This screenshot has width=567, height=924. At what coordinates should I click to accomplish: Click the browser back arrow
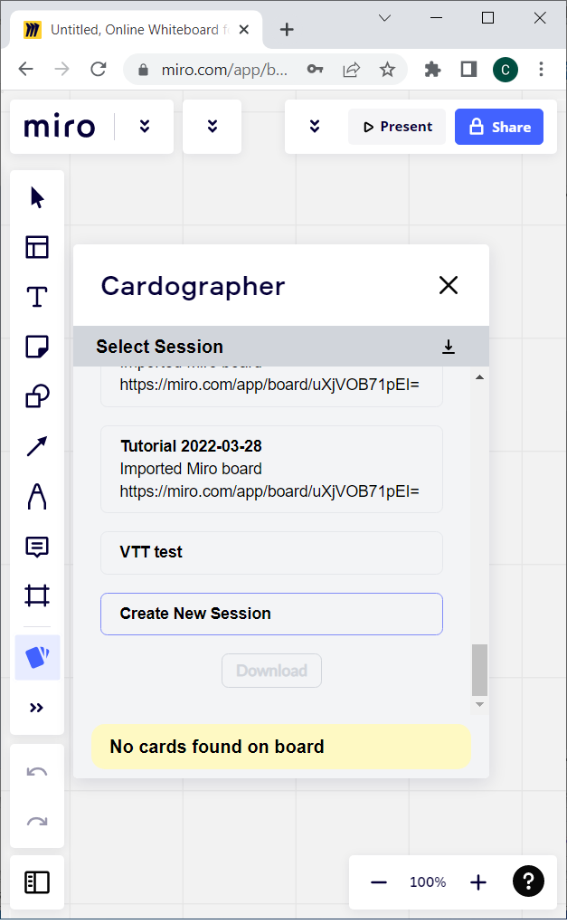coord(26,70)
